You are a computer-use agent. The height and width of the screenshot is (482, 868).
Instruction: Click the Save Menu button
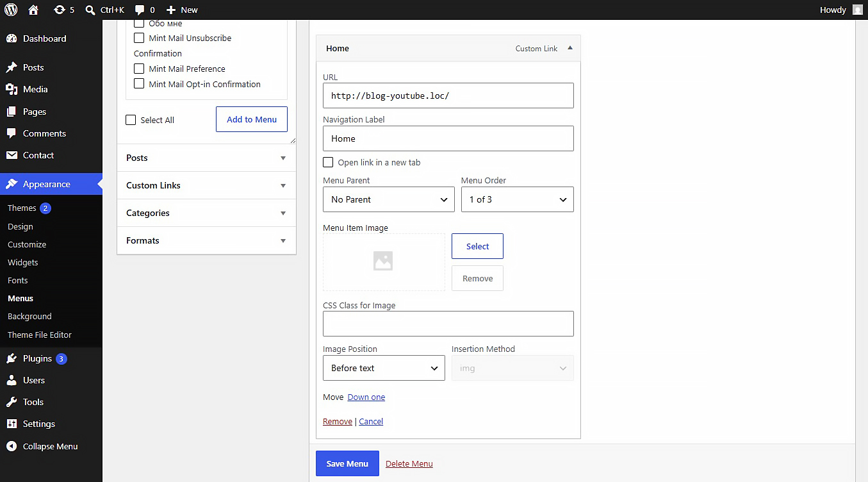pos(347,463)
